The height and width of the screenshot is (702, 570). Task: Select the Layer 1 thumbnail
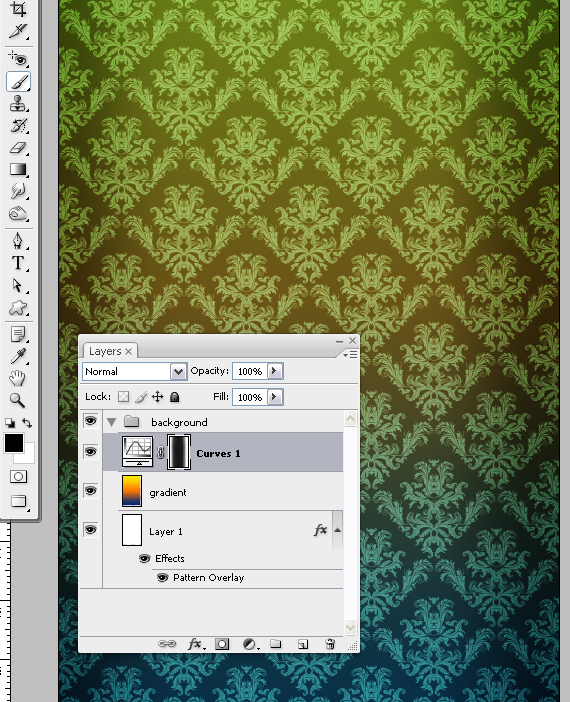(x=132, y=530)
